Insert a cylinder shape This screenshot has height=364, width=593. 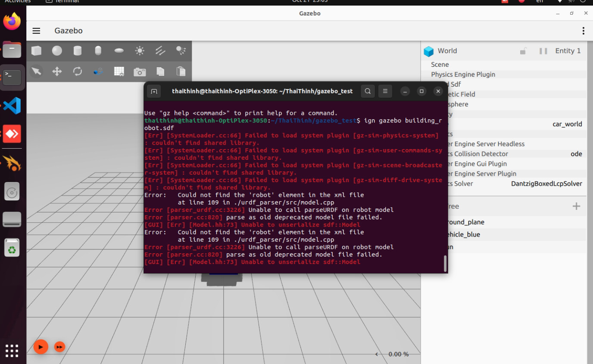pos(78,51)
